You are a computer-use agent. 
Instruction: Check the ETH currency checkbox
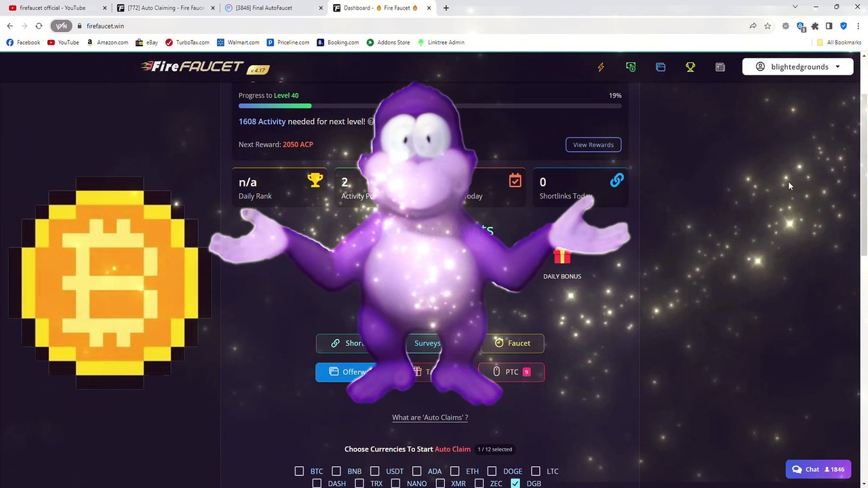point(455,471)
